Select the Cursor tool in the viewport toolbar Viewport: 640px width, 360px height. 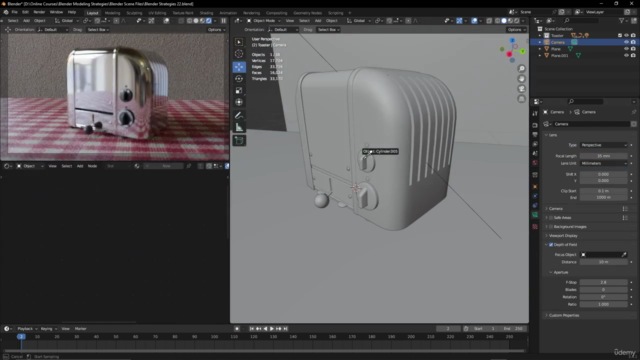(x=239, y=53)
